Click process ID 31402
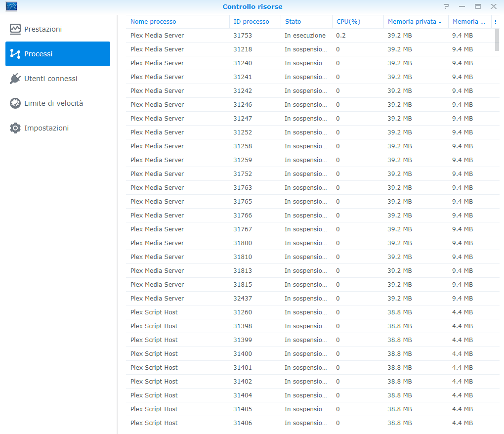The image size is (504, 434). click(x=243, y=381)
